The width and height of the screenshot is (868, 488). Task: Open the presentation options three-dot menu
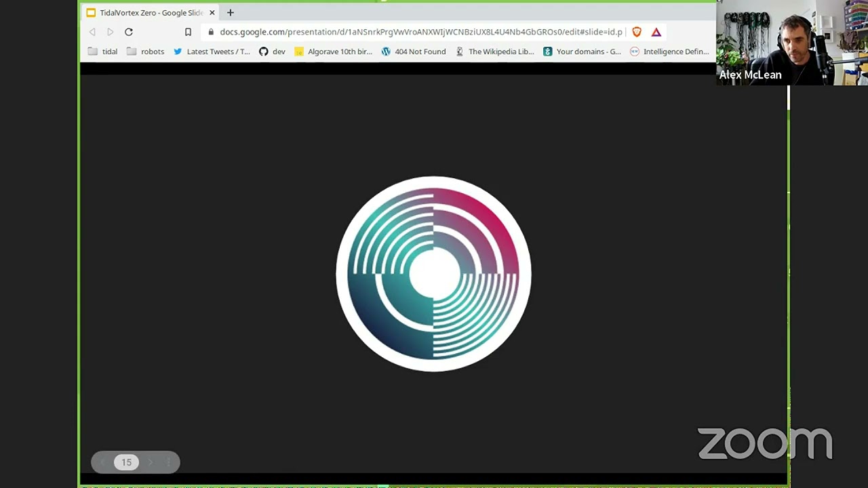[168, 462]
